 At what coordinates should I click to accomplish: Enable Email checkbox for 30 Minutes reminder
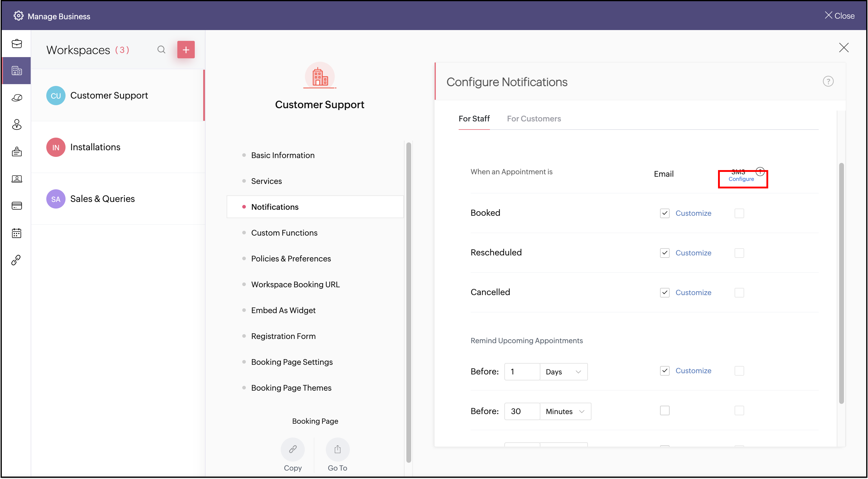tap(665, 410)
